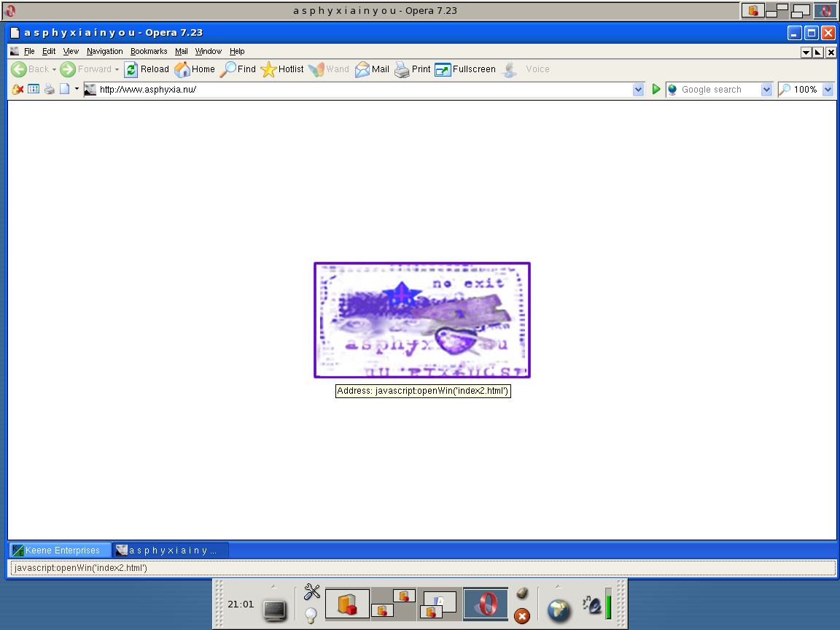Minimize the inner page with the down-arrow button
The image size is (840, 630).
(806, 52)
